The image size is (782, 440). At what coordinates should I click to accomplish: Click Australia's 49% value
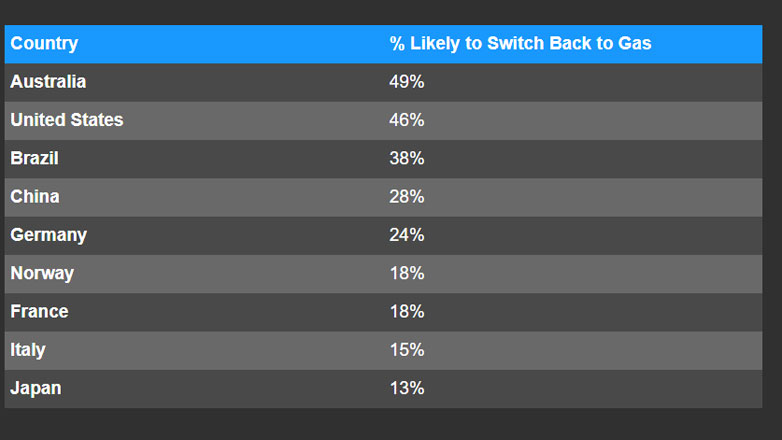click(x=407, y=82)
